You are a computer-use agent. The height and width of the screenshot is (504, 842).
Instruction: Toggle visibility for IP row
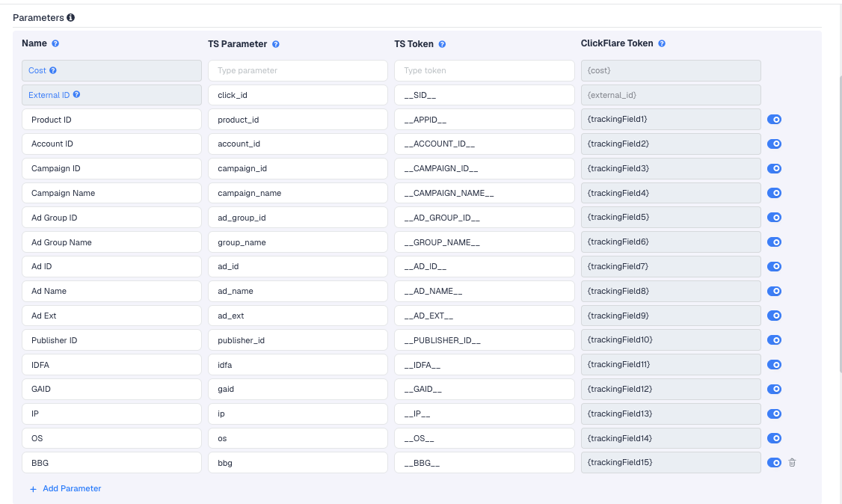click(774, 414)
